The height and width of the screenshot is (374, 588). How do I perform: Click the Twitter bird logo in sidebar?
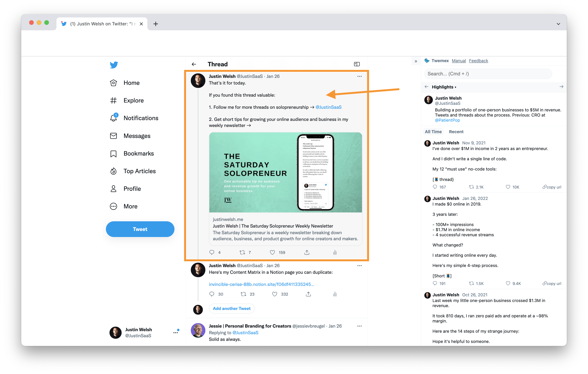tap(114, 65)
